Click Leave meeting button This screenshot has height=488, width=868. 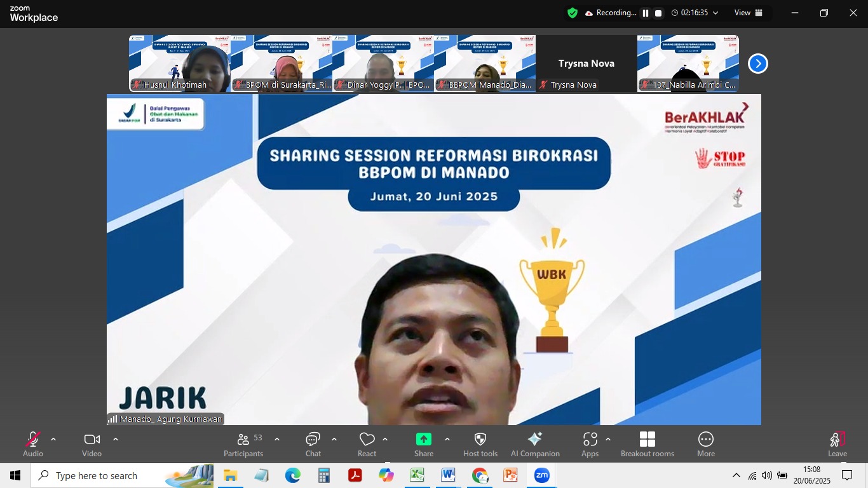[x=837, y=440]
